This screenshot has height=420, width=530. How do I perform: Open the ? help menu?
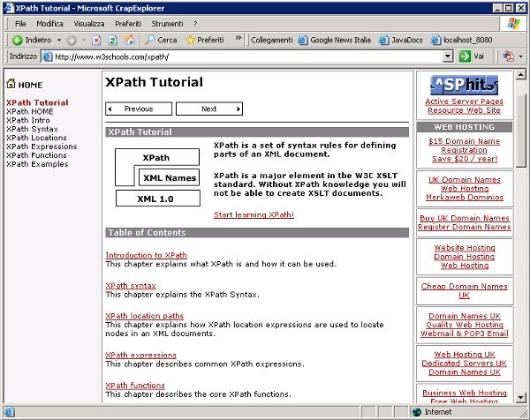[195, 24]
